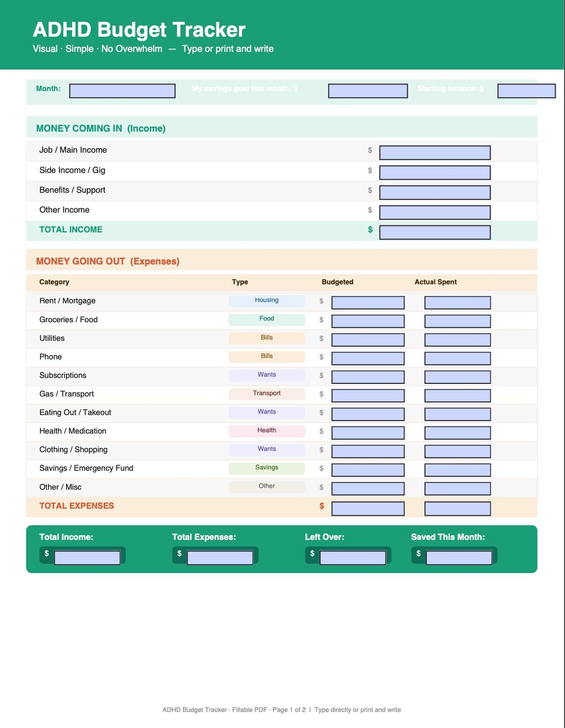565x728 pixels.
Task: Select Groceries / Food Budgeted field
Action: (368, 321)
